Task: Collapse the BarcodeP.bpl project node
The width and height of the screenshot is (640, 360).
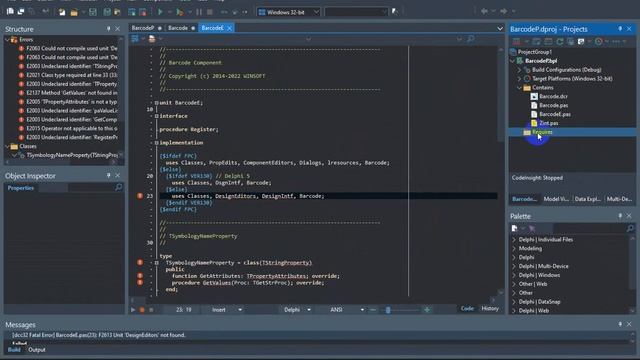Action: [513, 61]
